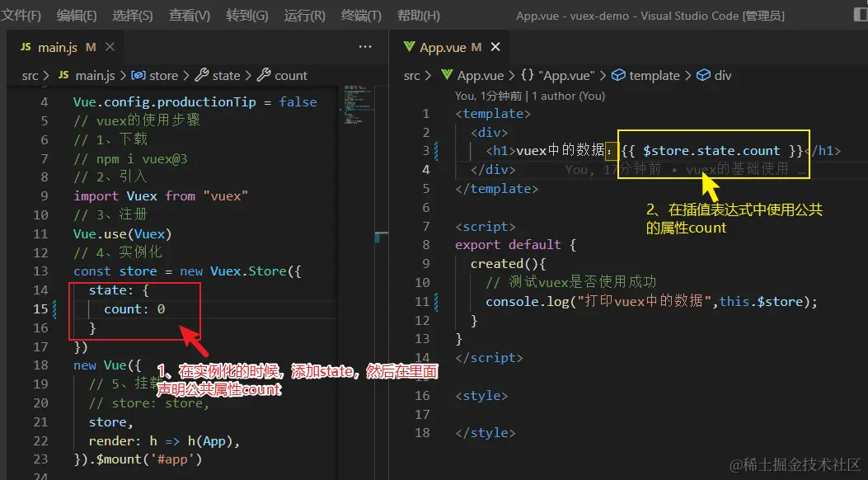
Task: Click the console.log line in App.vue
Action: click(651, 302)
